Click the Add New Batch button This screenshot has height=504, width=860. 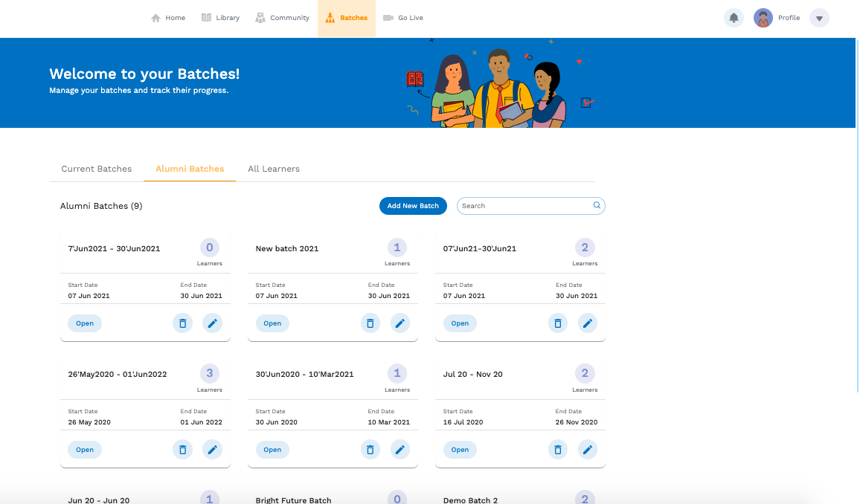pos(413,206)
